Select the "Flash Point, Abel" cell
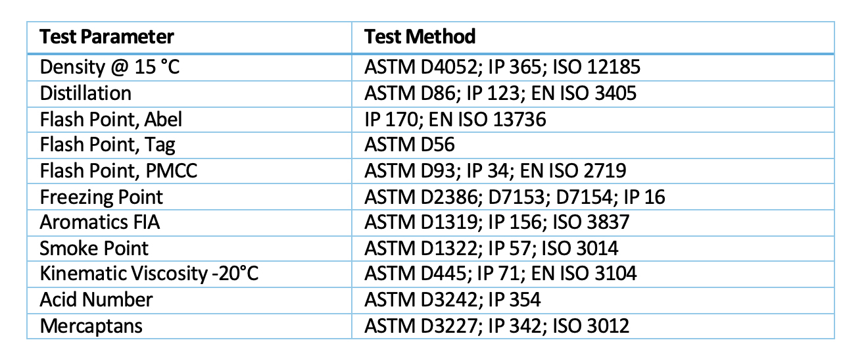The image size is (868, 363). (x=111, y=119)
